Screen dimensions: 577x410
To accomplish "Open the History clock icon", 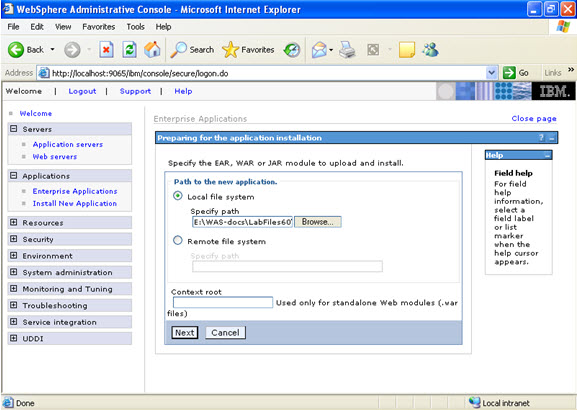I will point(292,50).
